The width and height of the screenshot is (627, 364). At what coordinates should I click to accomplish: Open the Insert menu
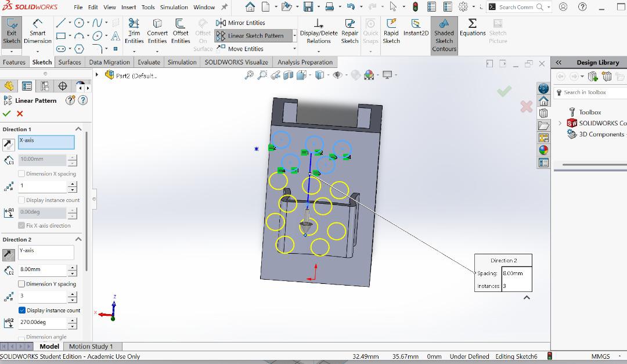click(x=129, y=7)
